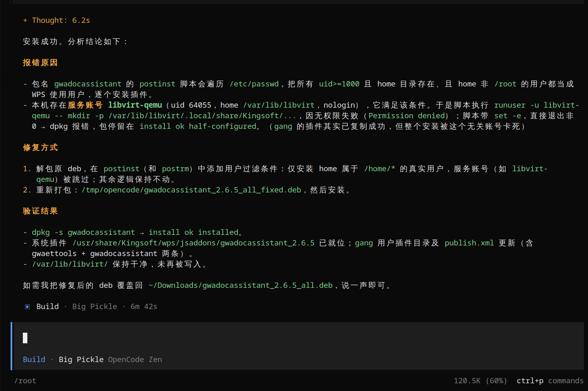Click the 'set -e' command text

pos(508,115)
